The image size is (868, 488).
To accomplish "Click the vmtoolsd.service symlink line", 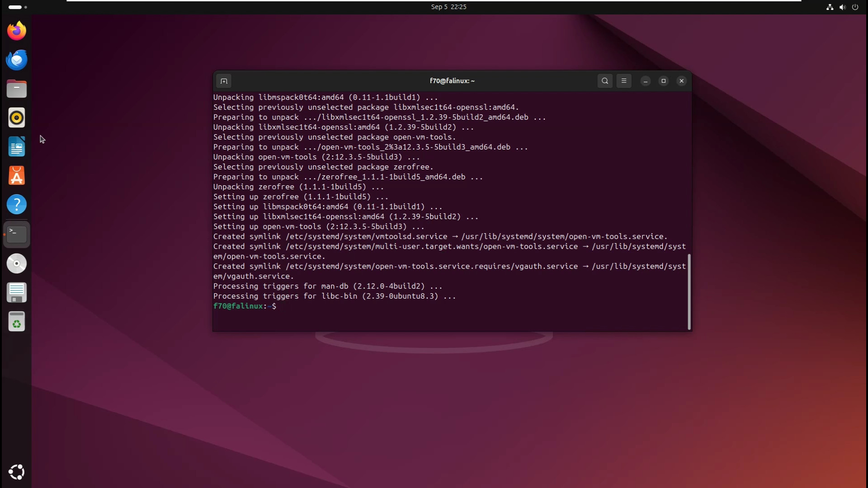I will (440, 236).
